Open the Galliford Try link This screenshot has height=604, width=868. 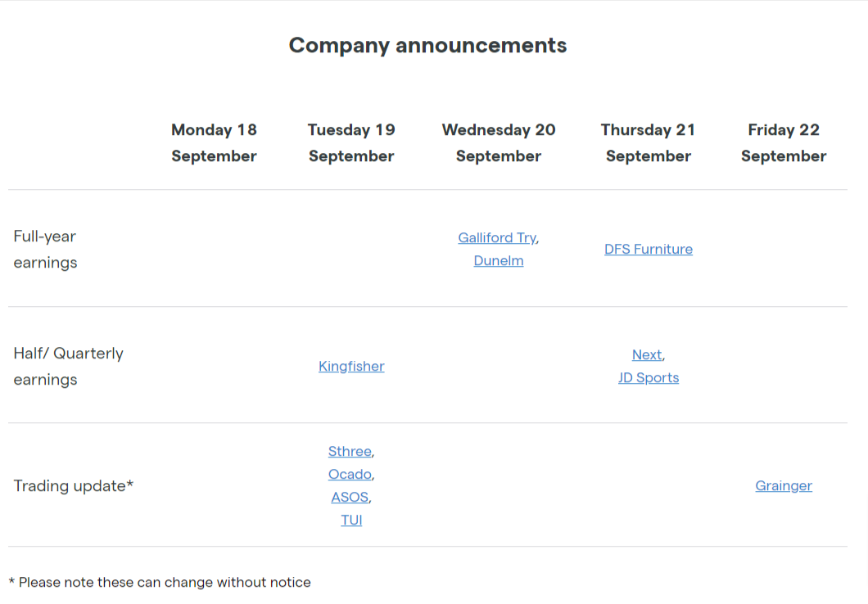point(496,238)
